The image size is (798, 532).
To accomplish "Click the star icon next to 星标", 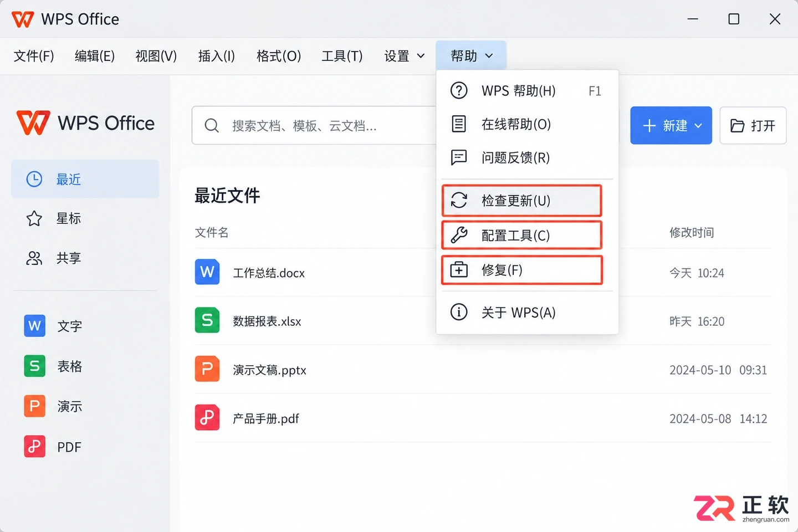I will [x=34, y=218].
